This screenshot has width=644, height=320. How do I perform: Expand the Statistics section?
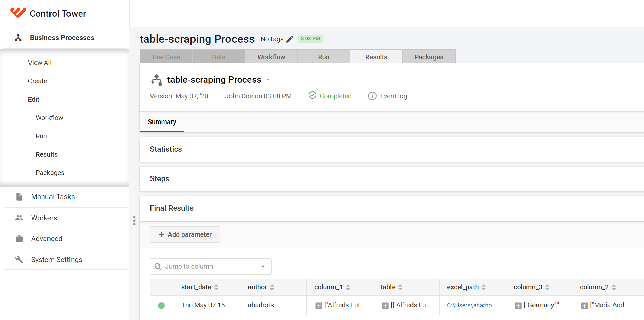coord(392,149)
